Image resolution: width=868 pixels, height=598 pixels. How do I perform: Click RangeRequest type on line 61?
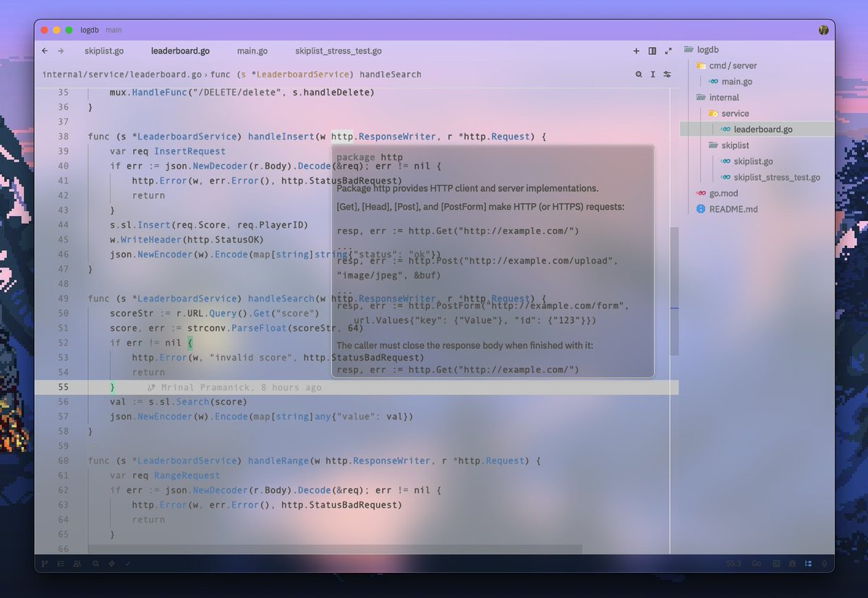187,476
